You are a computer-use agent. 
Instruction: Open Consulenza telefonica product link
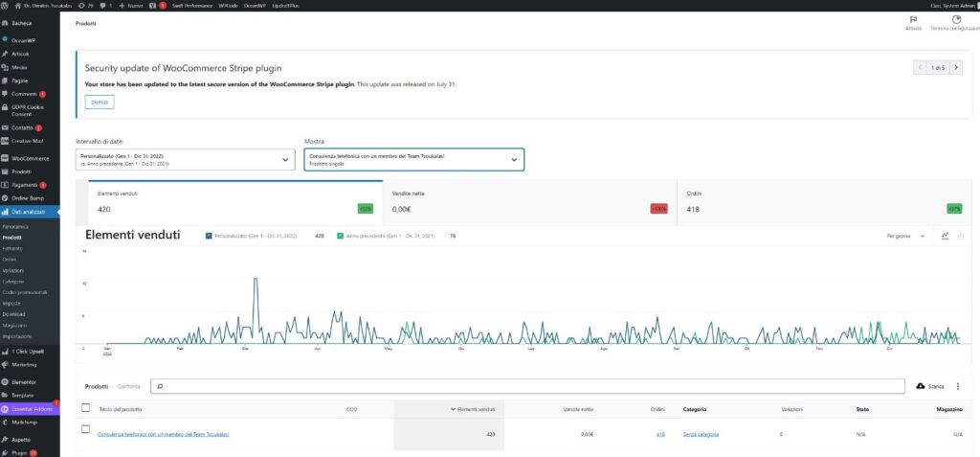[x=163, y=434]
